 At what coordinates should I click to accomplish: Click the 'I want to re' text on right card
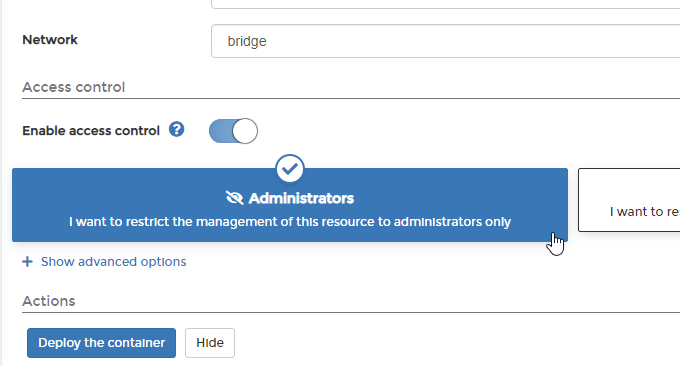pos(644,212)
